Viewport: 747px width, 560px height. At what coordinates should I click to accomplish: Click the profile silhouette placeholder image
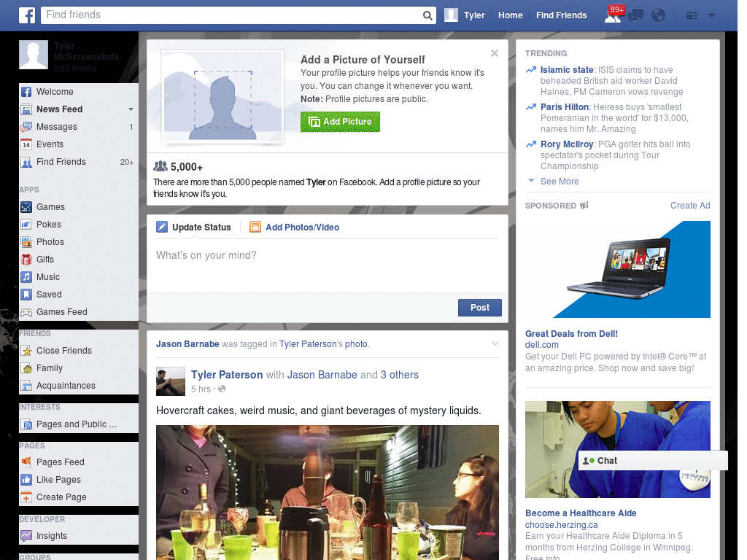223,97
